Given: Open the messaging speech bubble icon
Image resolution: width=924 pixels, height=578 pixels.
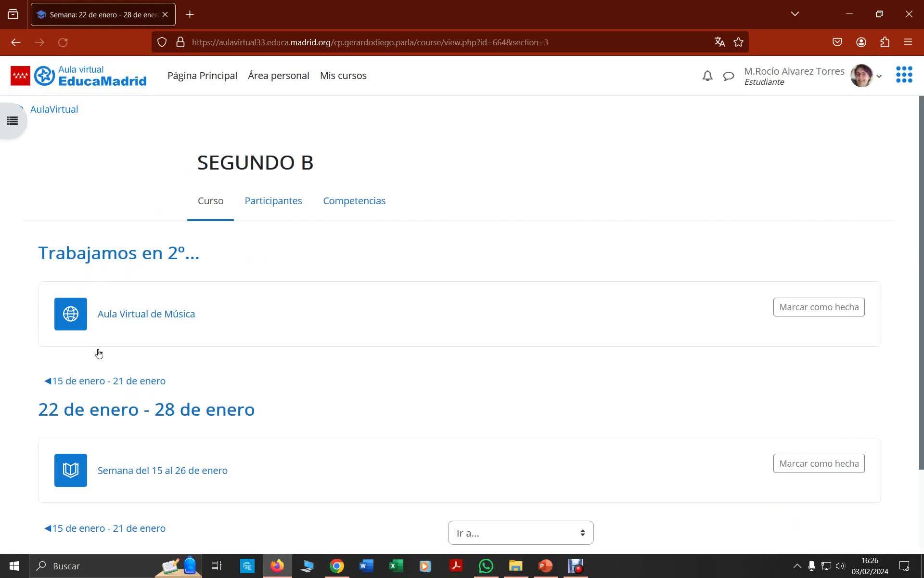Looking at the screenshot, I should tap(728, 76).
